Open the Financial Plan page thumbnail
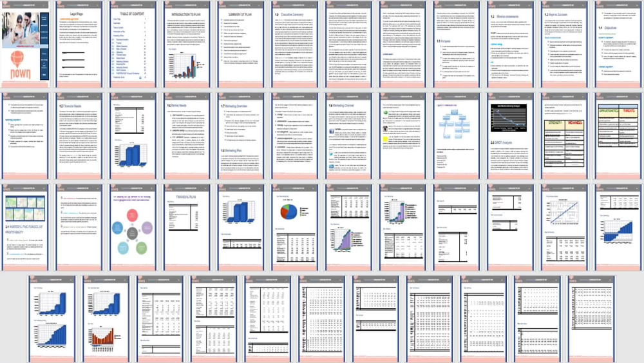This screenshot has height=363, width=644. [187, 228]
